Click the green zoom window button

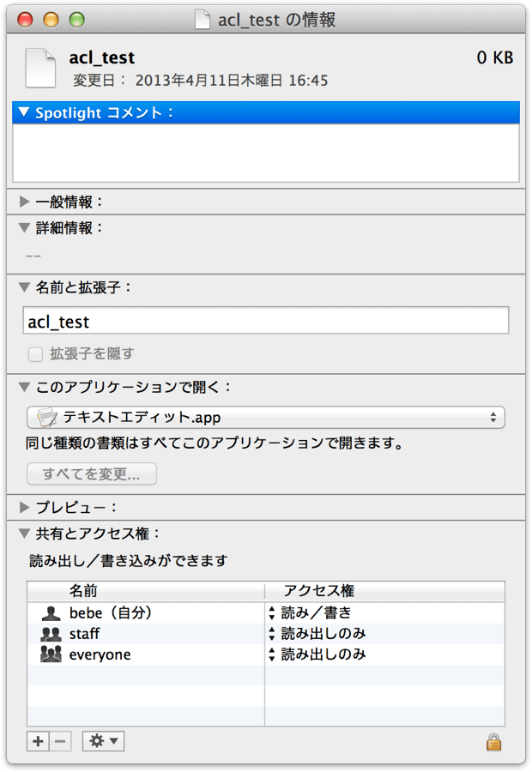tap(77, 20)
